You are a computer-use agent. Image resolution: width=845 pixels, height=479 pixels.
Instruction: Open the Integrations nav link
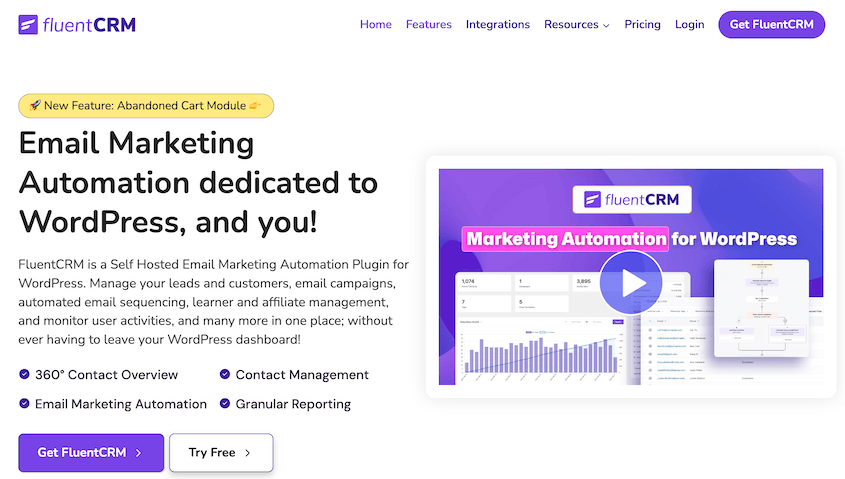(x=497, y=25)
